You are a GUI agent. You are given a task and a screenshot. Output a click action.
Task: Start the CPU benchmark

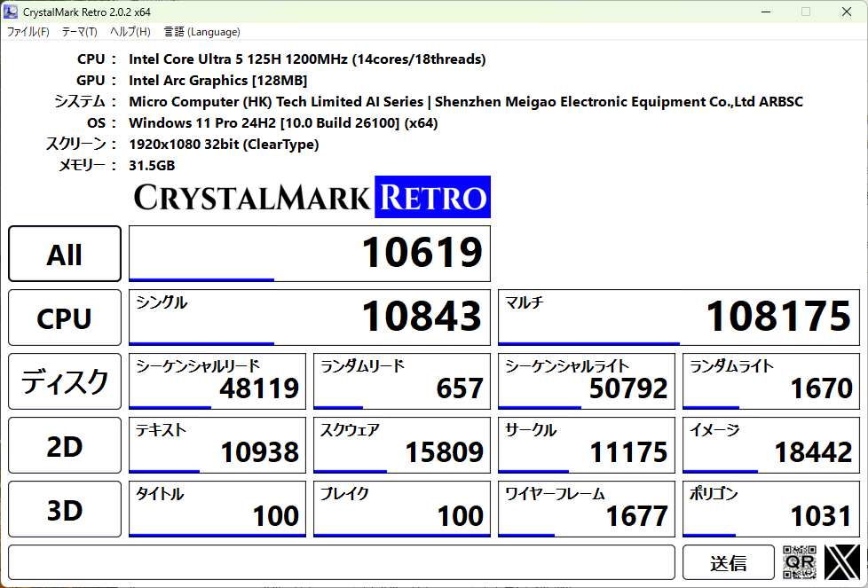click(x=65, y=318)
